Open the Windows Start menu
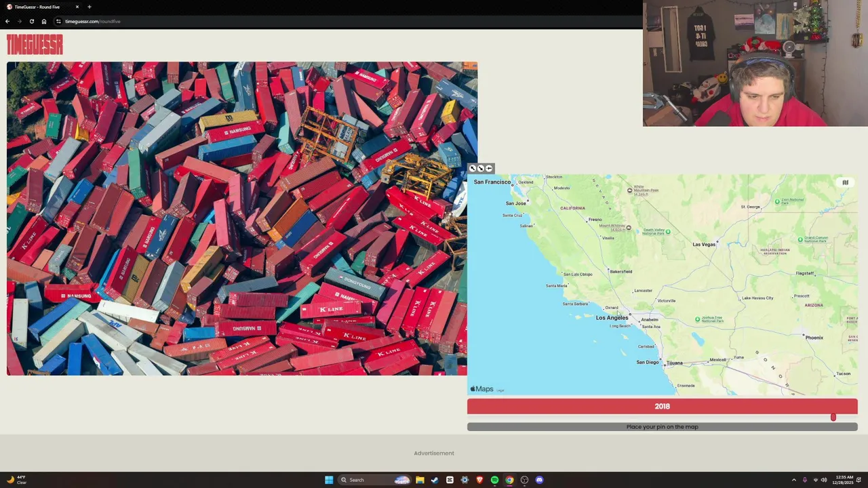Viewport: 868px width, 488px height. [x=329, y=480]
